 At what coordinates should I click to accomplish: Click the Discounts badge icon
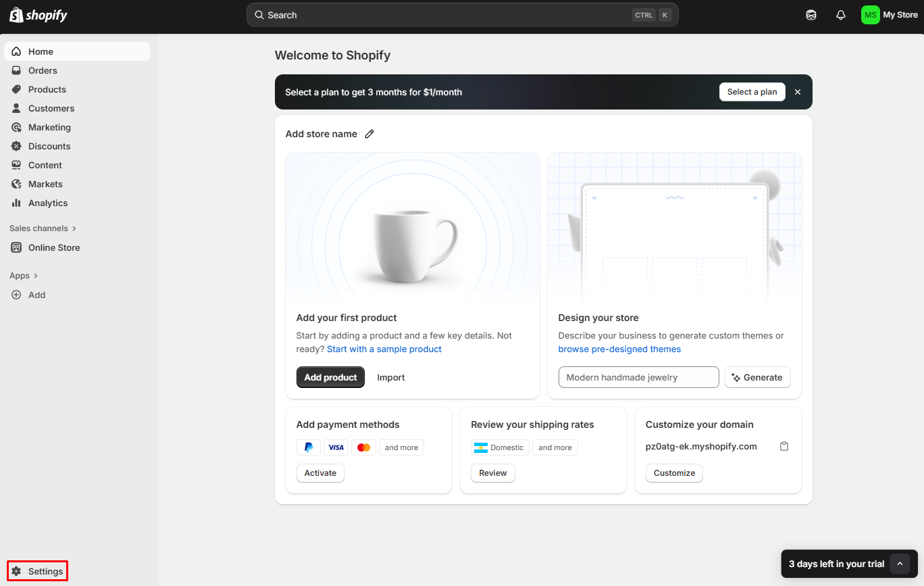(x=16, y=146)
